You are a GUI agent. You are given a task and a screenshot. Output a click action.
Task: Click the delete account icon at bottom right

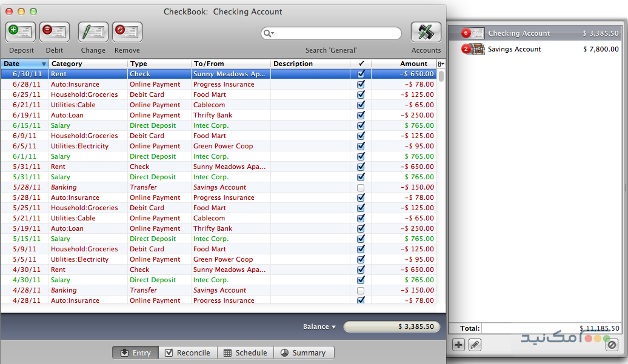tap(612, 345)
